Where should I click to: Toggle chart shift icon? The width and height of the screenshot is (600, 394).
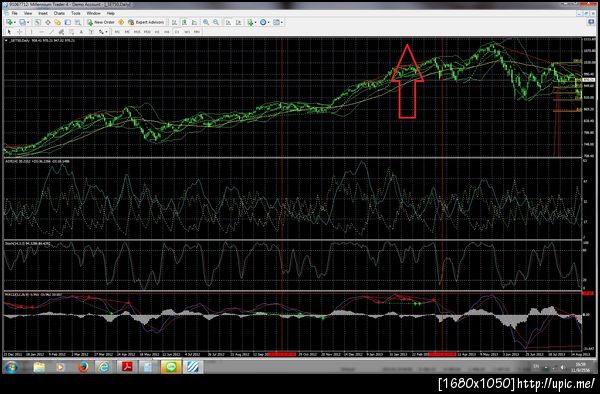click(x=238, y=22)
